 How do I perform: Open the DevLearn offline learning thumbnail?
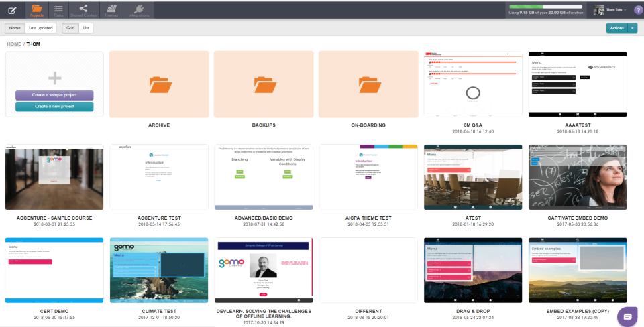pyautogui.click(x=264, y=270)
